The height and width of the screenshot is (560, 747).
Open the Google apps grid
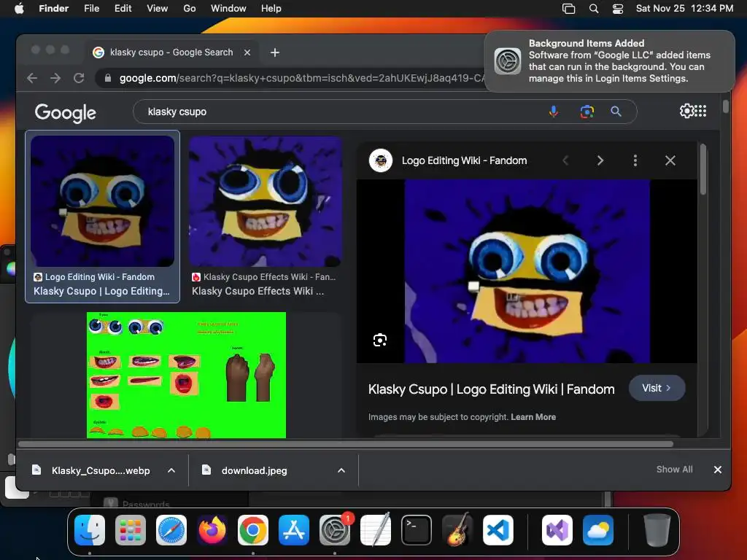[701, 111]
